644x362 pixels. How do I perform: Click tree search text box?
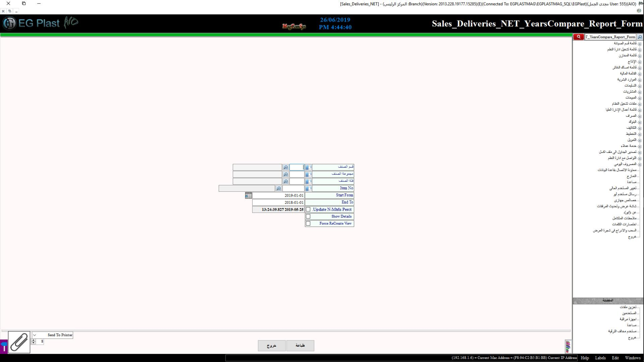point(611,37)
